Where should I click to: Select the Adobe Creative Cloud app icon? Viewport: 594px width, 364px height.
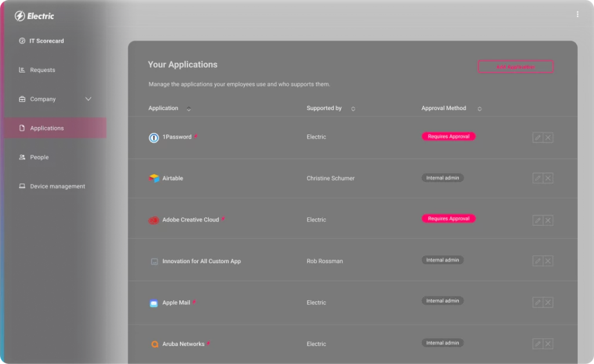[x=153, y=220]
